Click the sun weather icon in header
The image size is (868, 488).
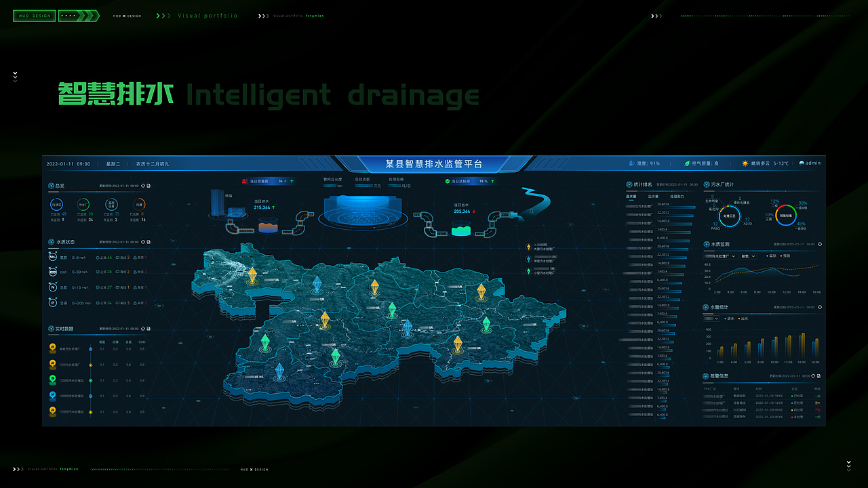pyautogui.click(x=745, y=163)
